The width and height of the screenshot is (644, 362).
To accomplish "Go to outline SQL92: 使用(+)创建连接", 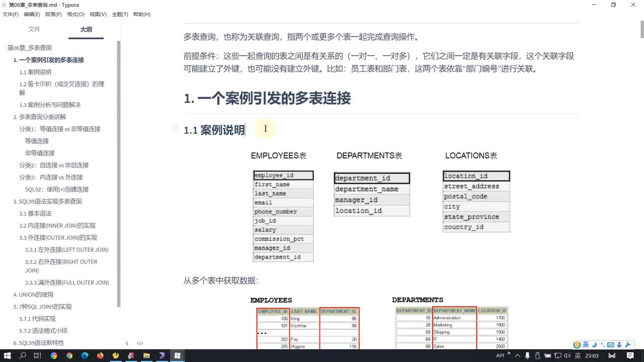I will 57,189.
